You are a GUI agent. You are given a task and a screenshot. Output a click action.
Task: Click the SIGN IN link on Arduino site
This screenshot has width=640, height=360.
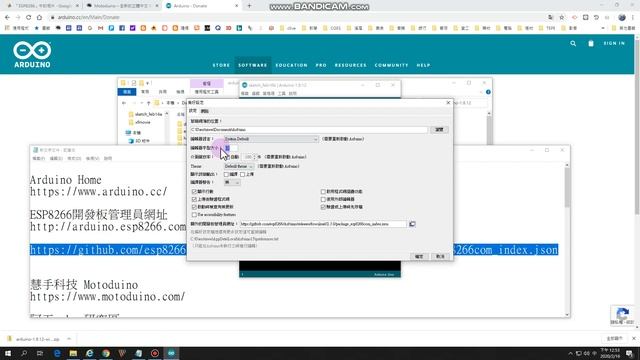(x=614, y=43)
